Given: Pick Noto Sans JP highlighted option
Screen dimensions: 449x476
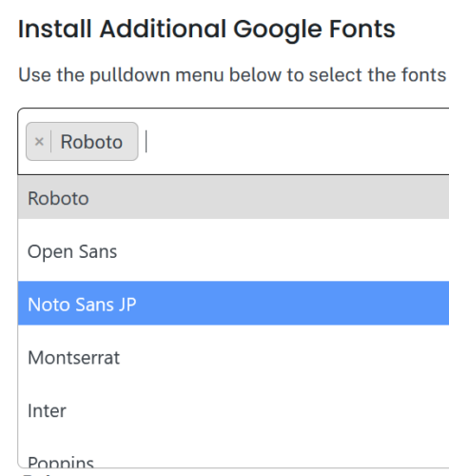Looking at the screenshot, I should [x=233, y=304].
